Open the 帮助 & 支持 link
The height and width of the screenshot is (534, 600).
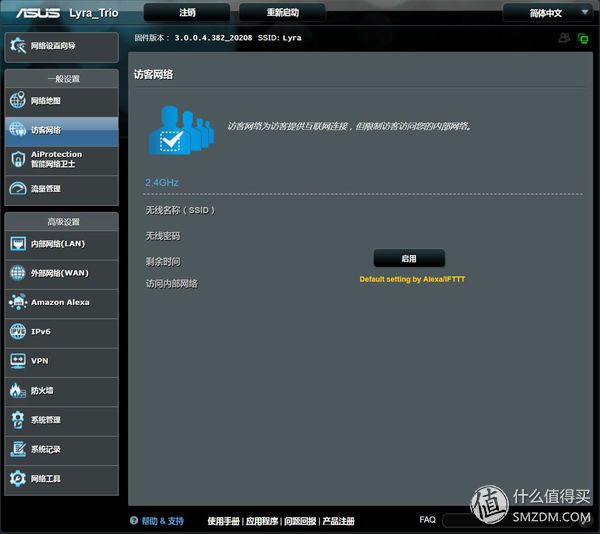(x=163, y=521)
